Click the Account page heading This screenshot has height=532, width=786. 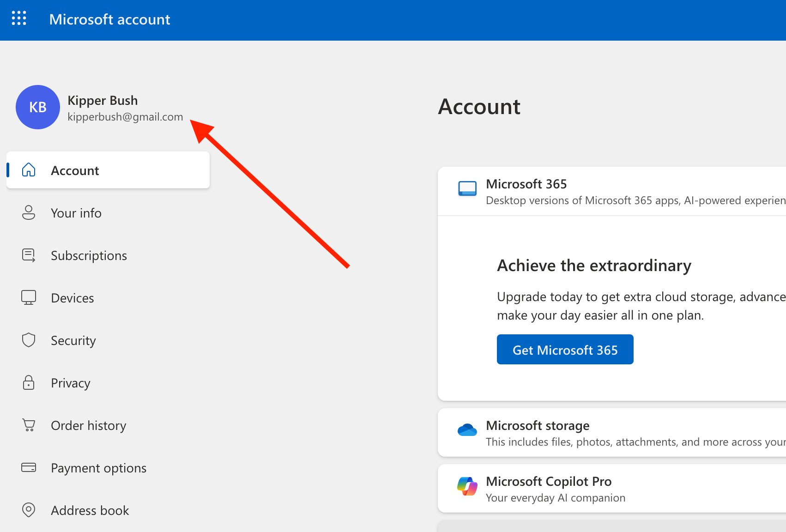pos(479,107)
